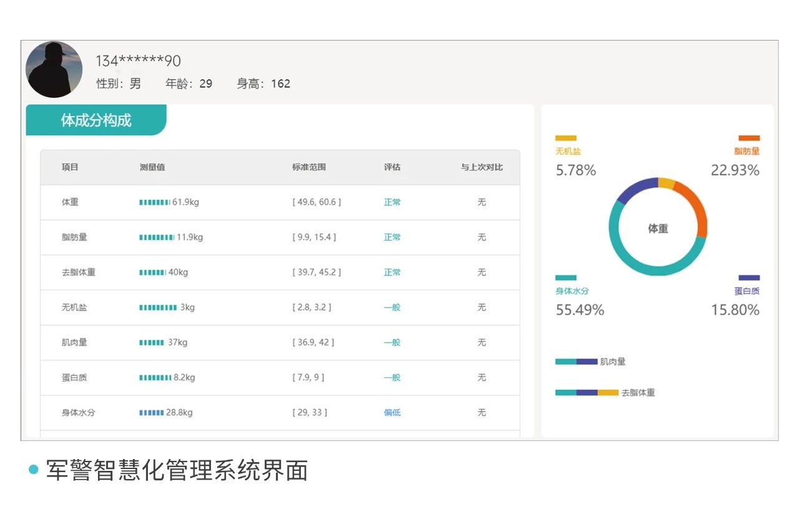Click the 55.49% body water percentage
799x532 pixels.
tap(580, 310)
